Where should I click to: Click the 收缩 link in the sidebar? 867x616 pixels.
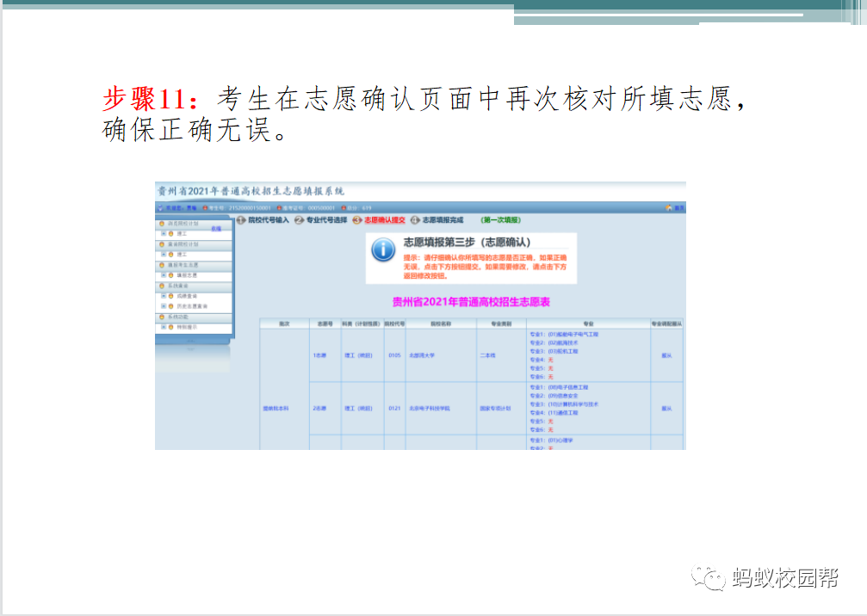coord(216,229)
